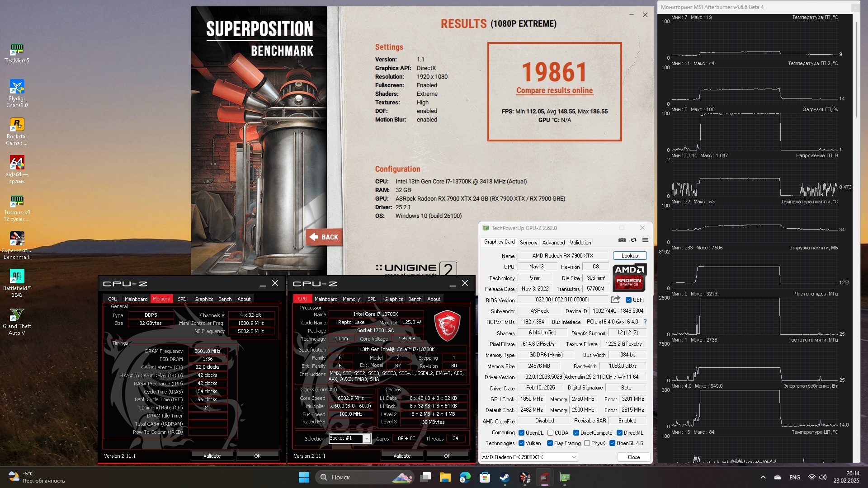Toggle OpenGL 4.6 checkbox in GPU-Z

click(x=612, y=443)
